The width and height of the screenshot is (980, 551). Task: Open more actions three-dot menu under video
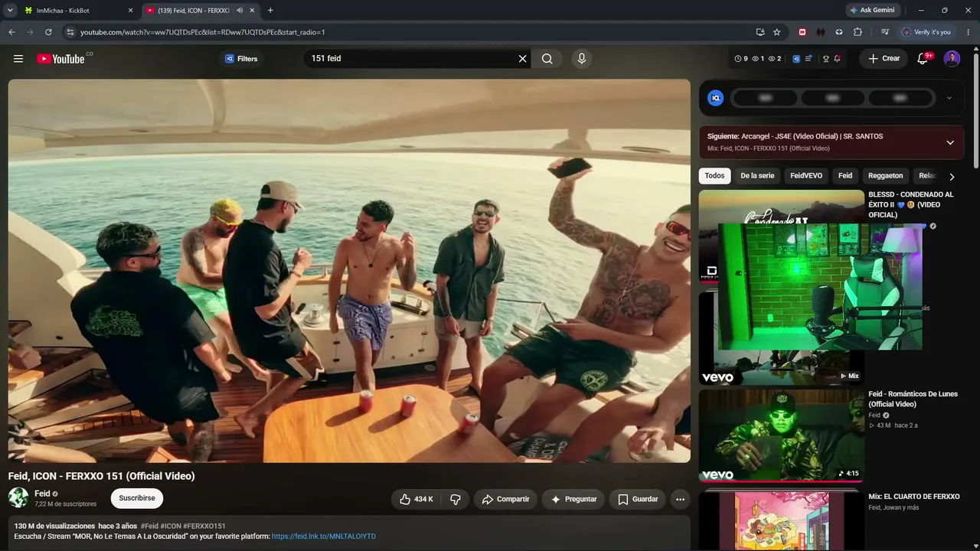680,499
